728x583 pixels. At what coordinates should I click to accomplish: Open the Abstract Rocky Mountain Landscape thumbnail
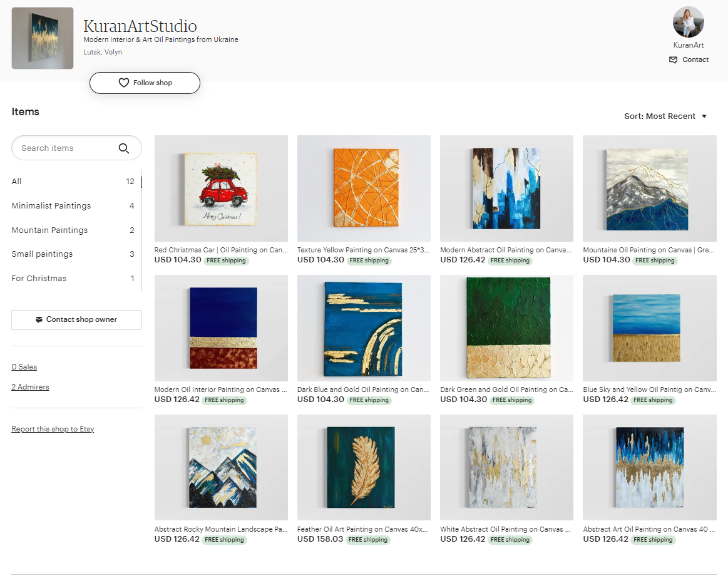[221, 467]
